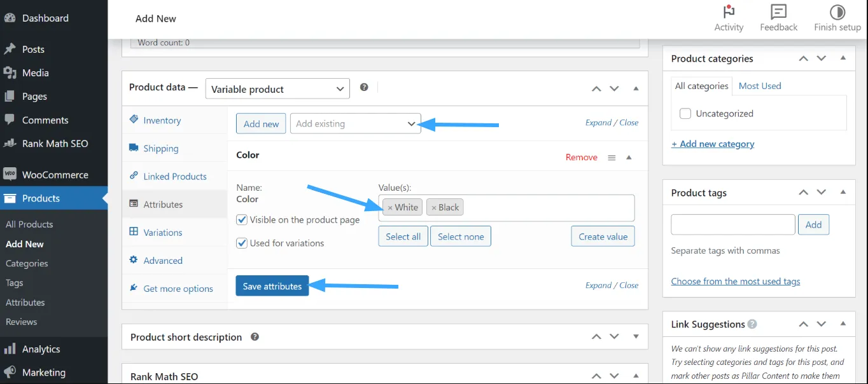This screenshot has width=868, height=384.
Task: Click Choose from the most used tags
Action: click(736, 281)
